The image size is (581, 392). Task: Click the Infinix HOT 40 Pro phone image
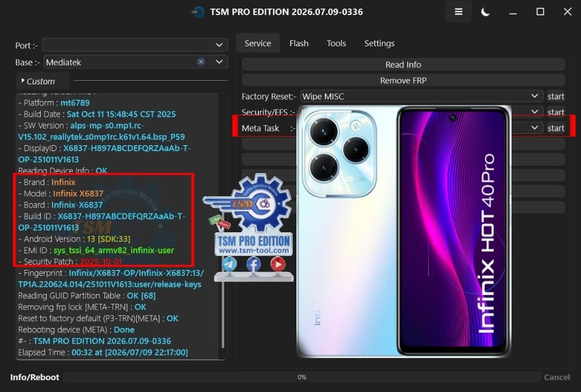[x=404, y=232]
